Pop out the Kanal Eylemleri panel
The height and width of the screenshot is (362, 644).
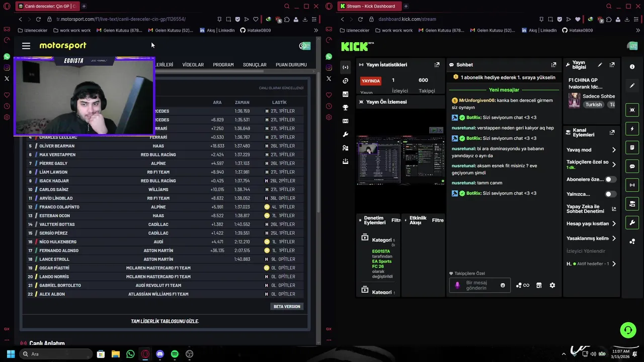click(x=612, y=132)
